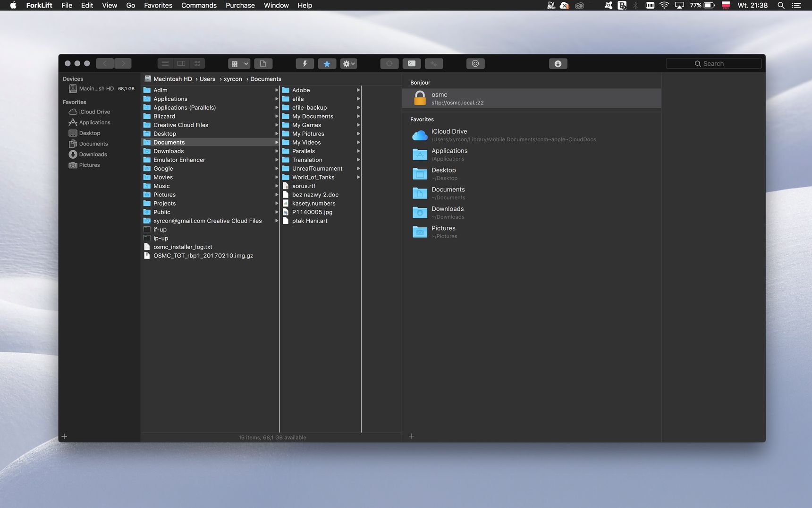812x508 pixels.
Task: Click the Back navigation arrow button
Action: (105, 63)
